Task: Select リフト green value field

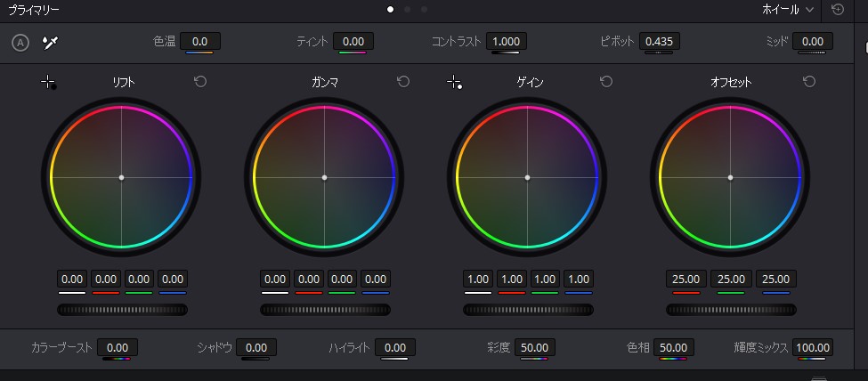Action: pyautogui.click(x=140, y=280)
